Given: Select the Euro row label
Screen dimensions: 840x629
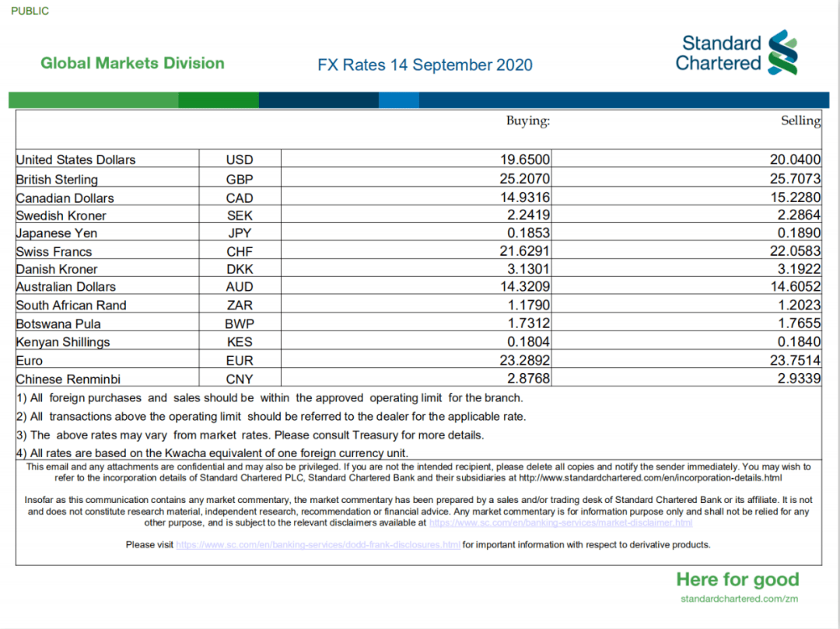Looking at the screenshot, I should tap(30, 361).
